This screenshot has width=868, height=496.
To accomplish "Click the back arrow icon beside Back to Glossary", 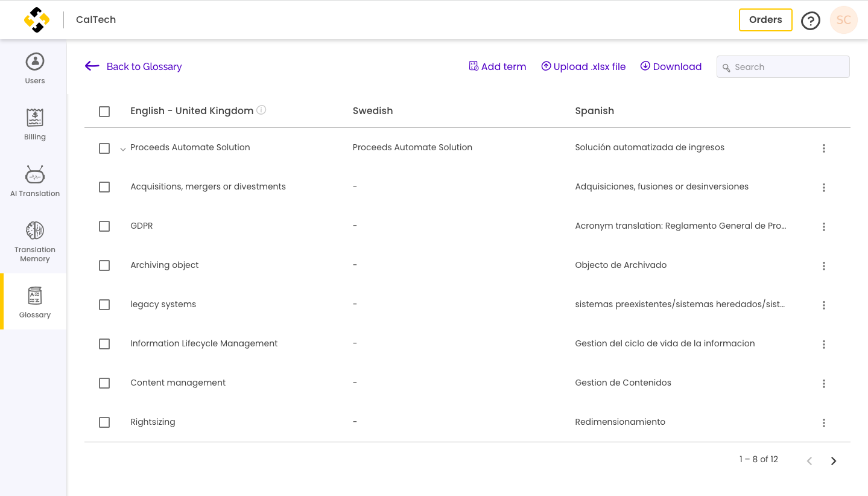I will click(x=92, y=66).
